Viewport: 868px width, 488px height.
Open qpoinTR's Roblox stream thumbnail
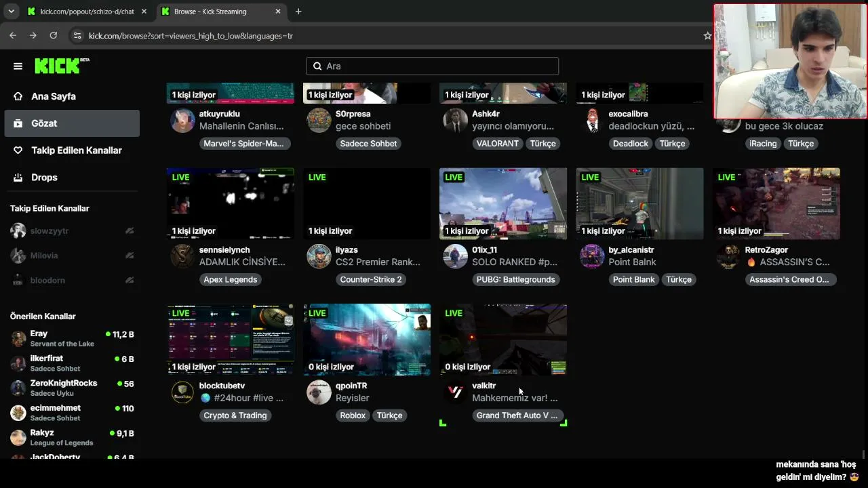tap(367, 339)
